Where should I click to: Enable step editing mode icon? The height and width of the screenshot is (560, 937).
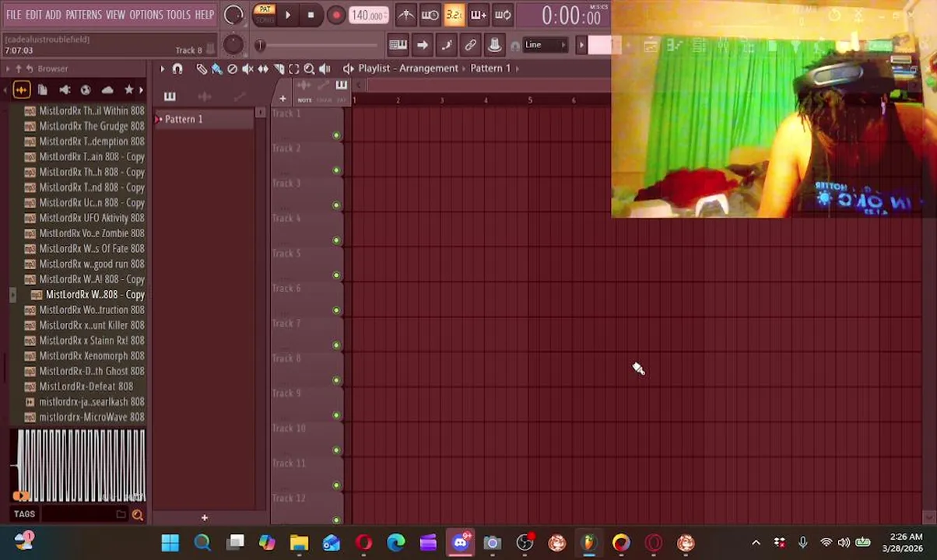pos(446,45)
